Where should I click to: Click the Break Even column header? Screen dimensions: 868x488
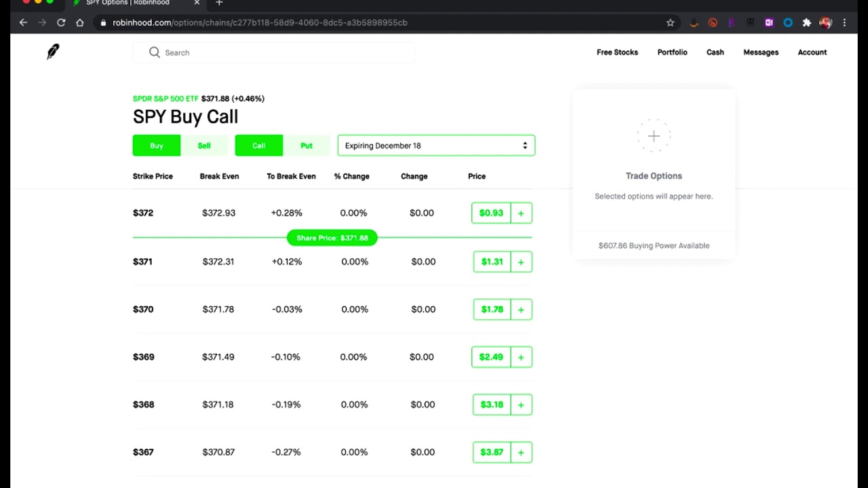coord(219,176)
